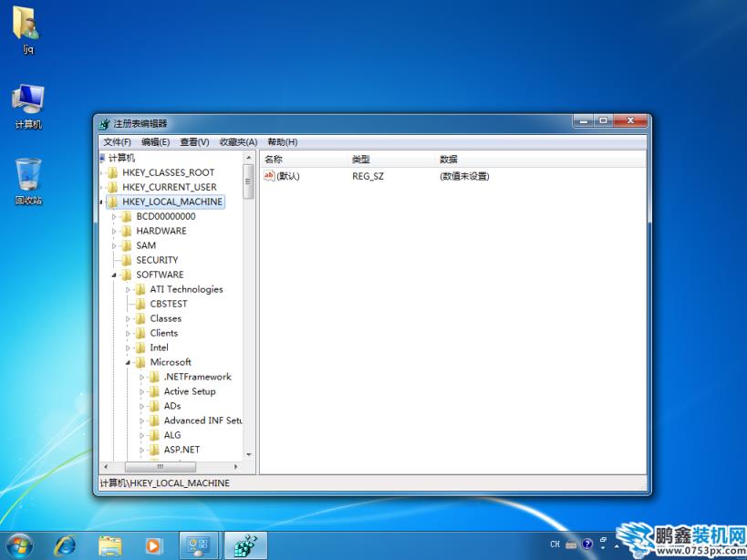Click the SAM key folder icon

pyautogui.click(x=126, y=245)
